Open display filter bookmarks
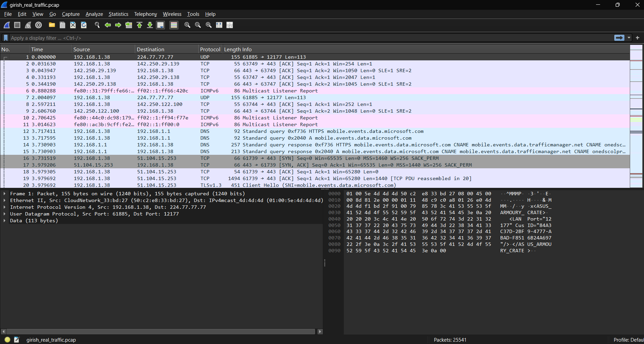This screenshot has width=644, height=344. 6,38
